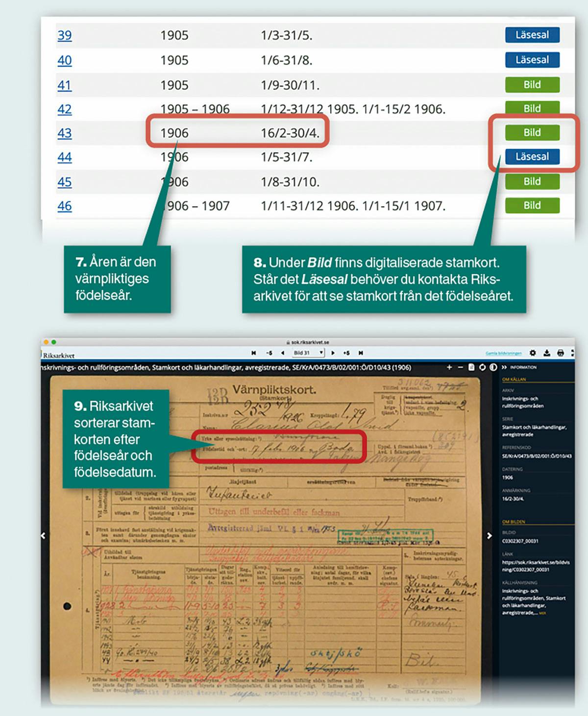Collapse the Information panel chevrons
This screenshot has height=716, width=588.
504,367
